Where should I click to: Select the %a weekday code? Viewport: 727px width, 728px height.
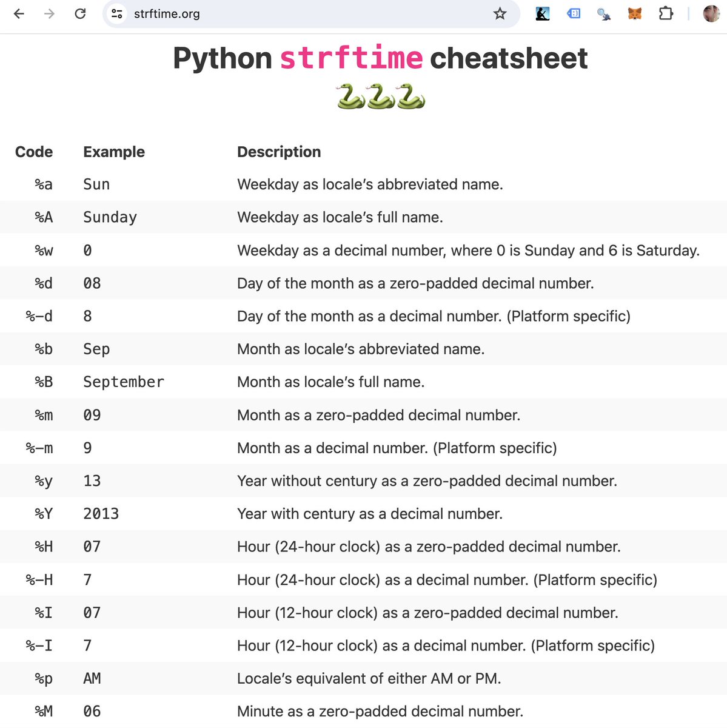(x=42, y=184)
